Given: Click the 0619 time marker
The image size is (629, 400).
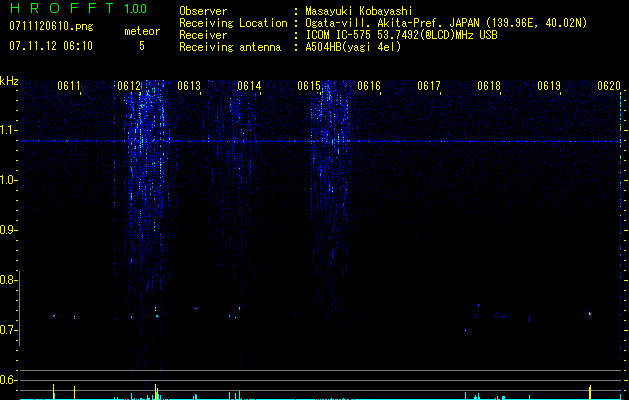Looking at the screenshot, I should pos(549,86).
